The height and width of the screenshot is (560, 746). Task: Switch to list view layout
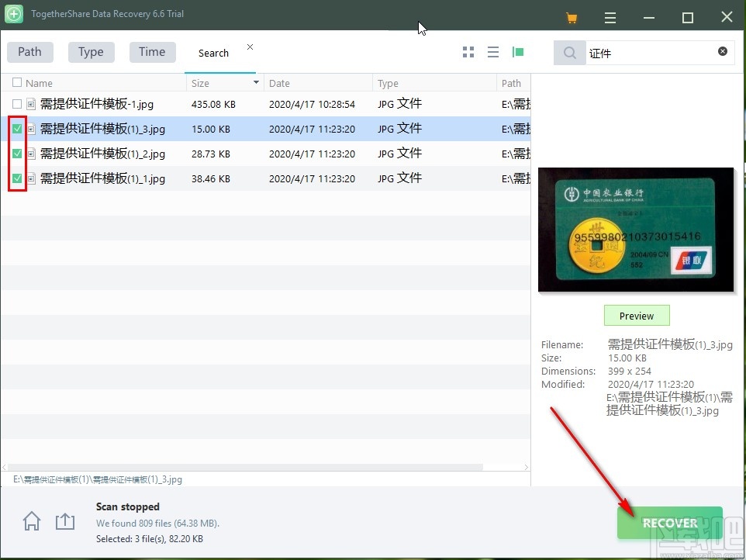[x=492, y=52]
